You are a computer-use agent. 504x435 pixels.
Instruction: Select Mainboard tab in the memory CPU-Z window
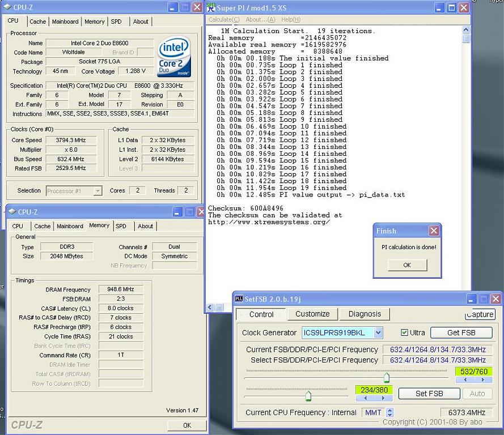pos(70,226)
